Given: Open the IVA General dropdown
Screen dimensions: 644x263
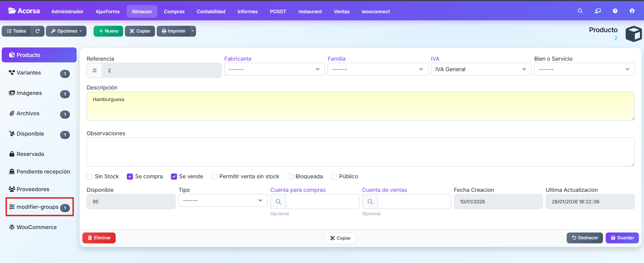Looking at the screenshot, I should click(481, 69).
